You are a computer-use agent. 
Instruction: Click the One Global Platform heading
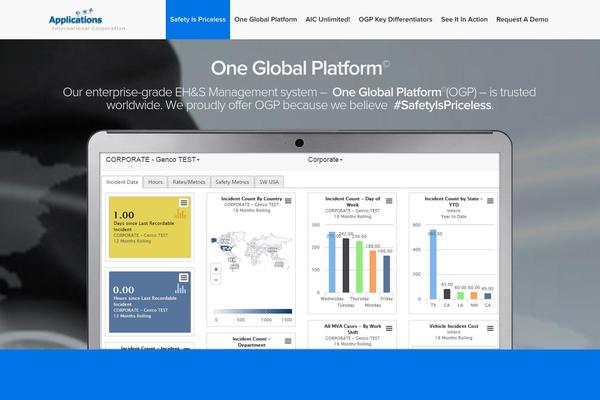click(x=300, y=68)
